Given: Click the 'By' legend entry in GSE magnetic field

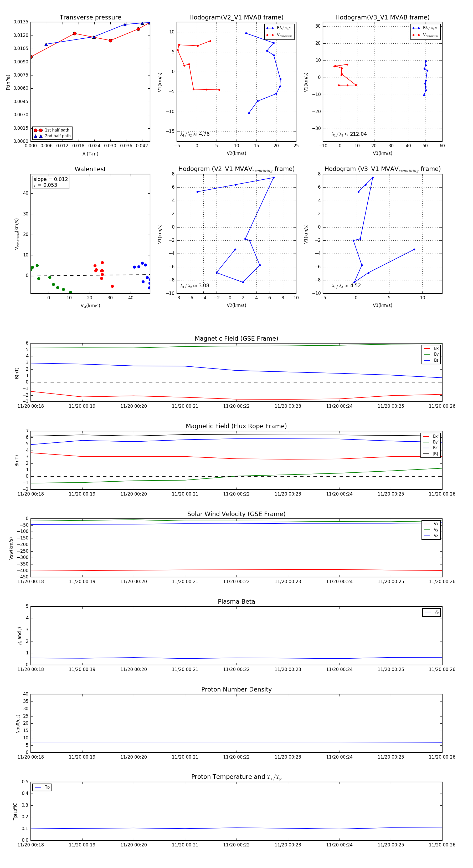Looking at the screenshot, I should (x=431, y=354).
